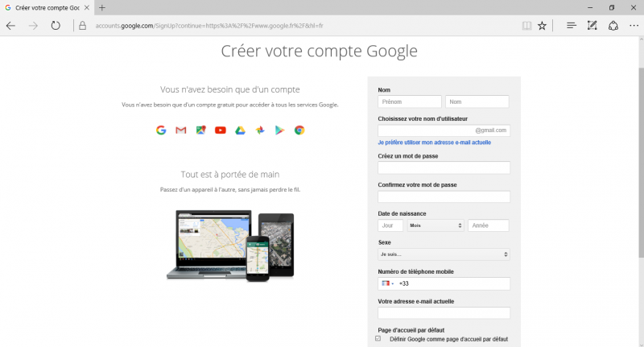The width and height of the screenshot is (644, 347).
Task: Click 'Je préfère utiliser mon adresse e-mail actuelle'
Action: (x=434, y=142)
